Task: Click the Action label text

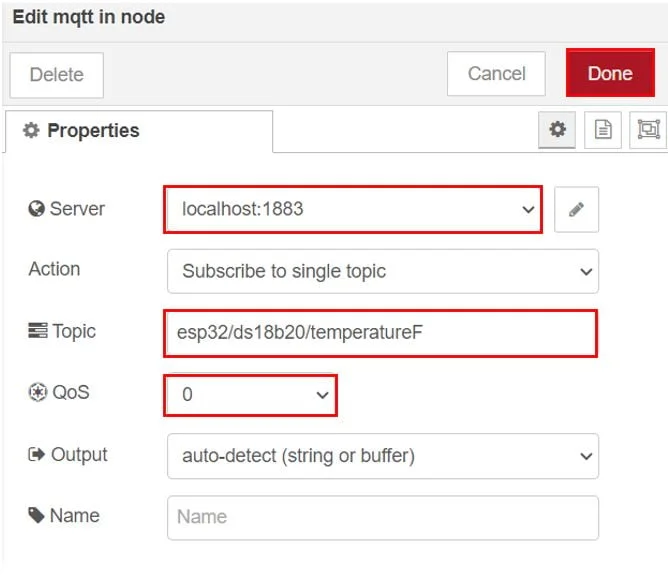Action: (x=54, y=269)
